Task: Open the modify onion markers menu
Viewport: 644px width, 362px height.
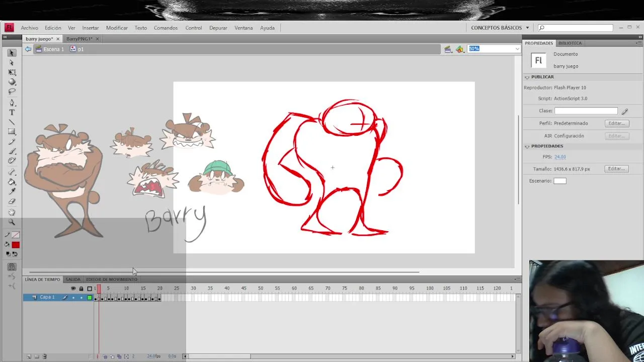Action: [x=126, y=356]
